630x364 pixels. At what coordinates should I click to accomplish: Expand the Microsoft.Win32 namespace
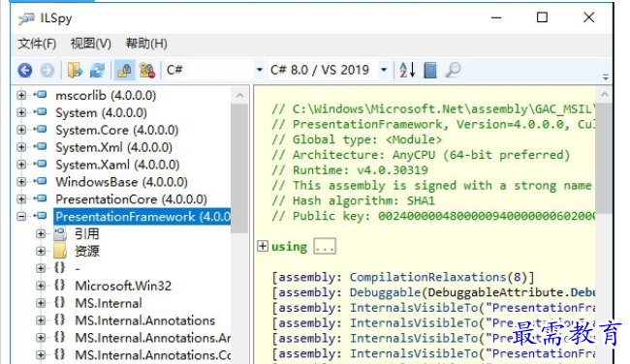click(41, 286)
